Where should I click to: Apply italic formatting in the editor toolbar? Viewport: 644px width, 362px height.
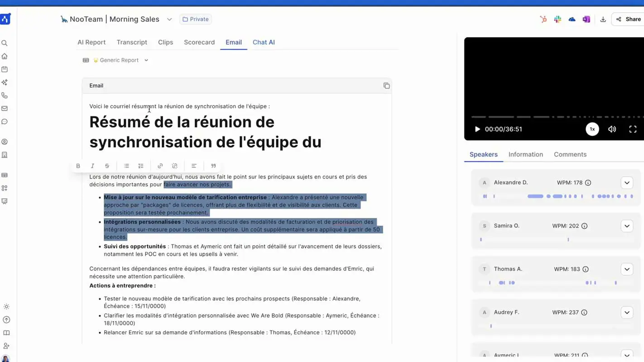[x=92, y=166]
